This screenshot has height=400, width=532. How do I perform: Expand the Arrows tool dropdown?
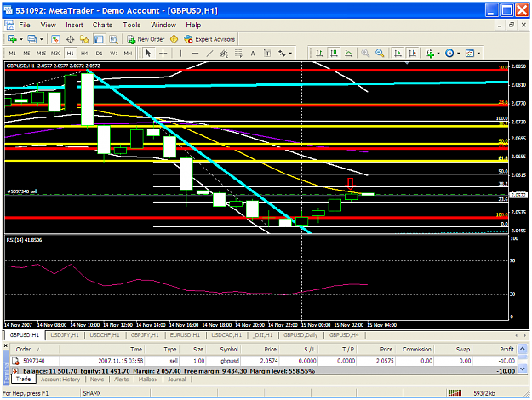click(290, 54)
